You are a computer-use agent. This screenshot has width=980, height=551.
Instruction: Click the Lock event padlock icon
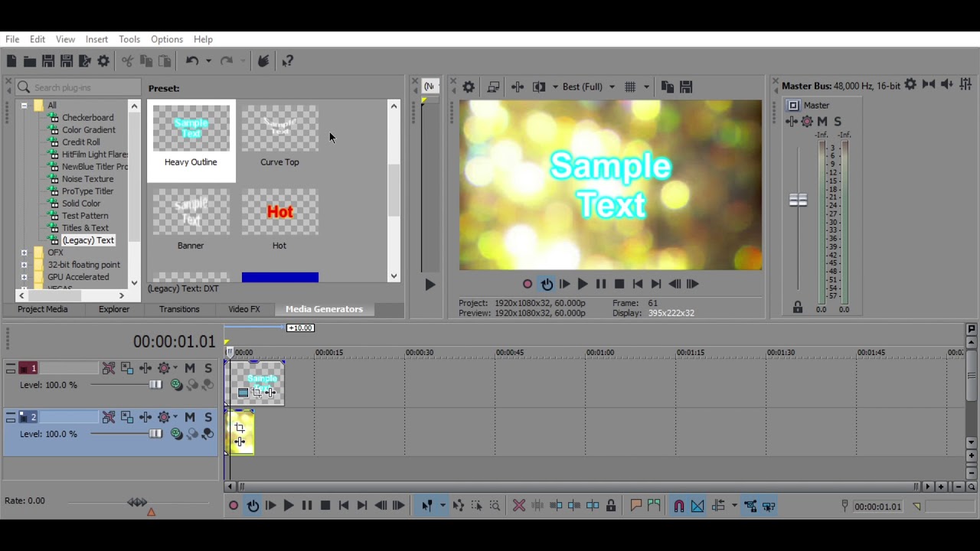tap(611, 506)
